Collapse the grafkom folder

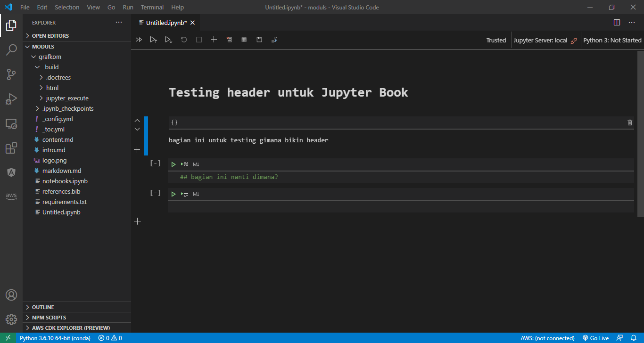coord(77,57)
